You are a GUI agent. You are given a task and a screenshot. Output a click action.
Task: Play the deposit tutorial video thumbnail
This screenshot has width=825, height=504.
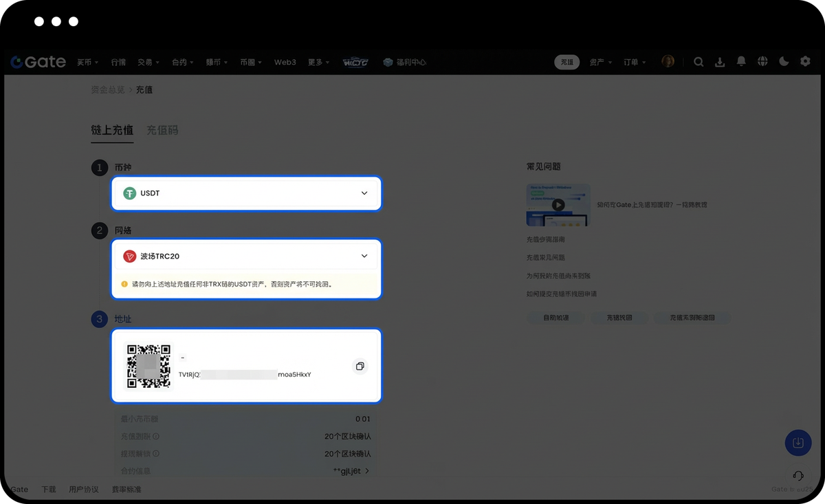(x=558, y=205)
